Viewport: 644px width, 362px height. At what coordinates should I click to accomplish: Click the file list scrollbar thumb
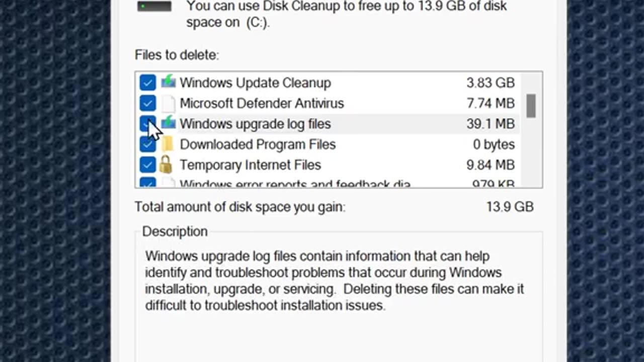pos(531,106)
